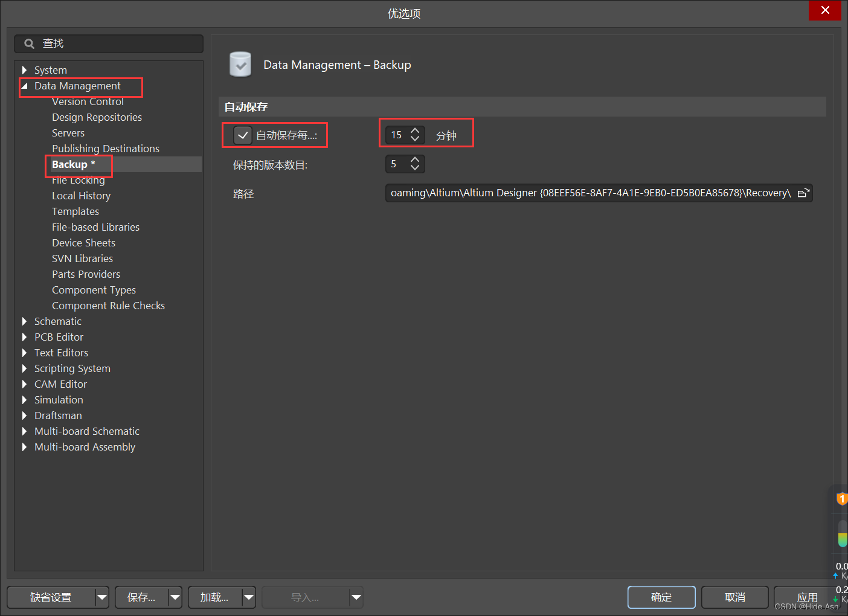Collapse the Data Management tree node
The image size is (848, 616).
(x=24, y=86)
